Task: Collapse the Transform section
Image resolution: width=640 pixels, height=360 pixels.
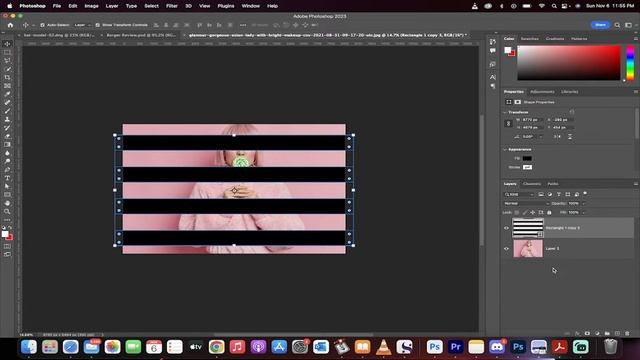Action: (x=505, y=112)
